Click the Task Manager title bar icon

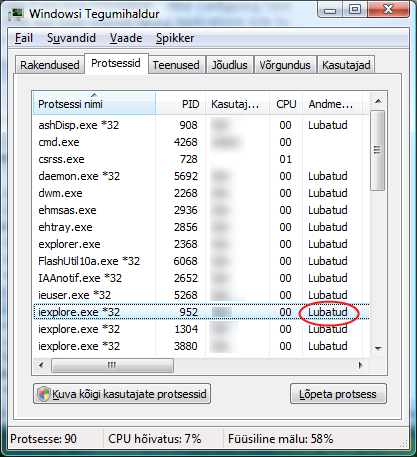(x=16, y=14)
